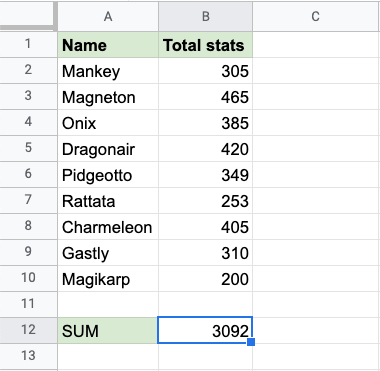380x371 pixels.
Task: Select Magneton's total stats value 465
Action: point(206,97)
